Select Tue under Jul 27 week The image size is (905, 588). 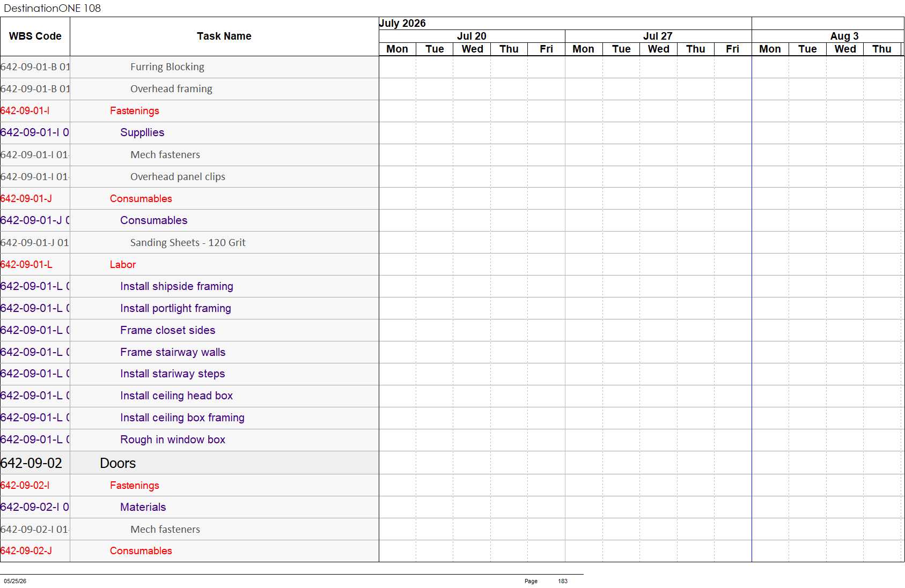point(621,49)
